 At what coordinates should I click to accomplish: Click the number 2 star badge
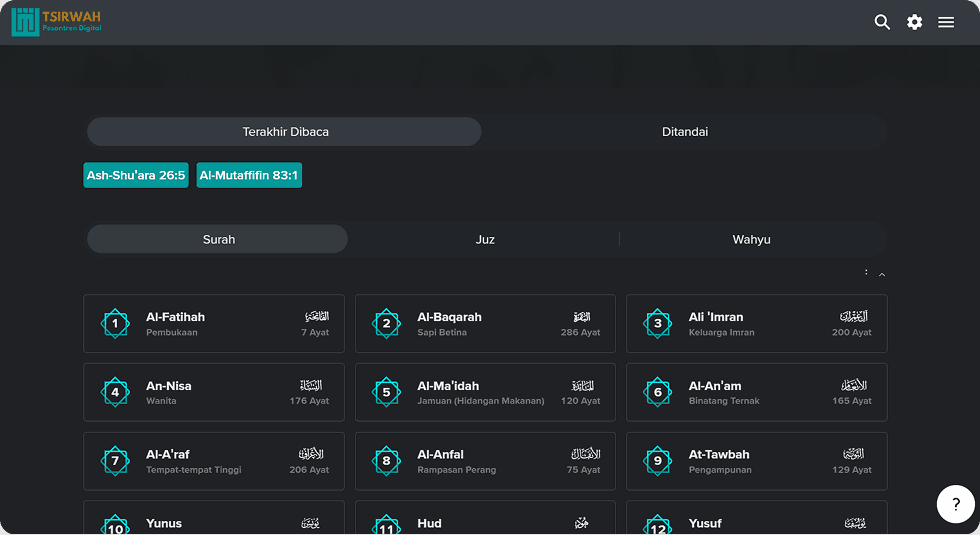386,324
